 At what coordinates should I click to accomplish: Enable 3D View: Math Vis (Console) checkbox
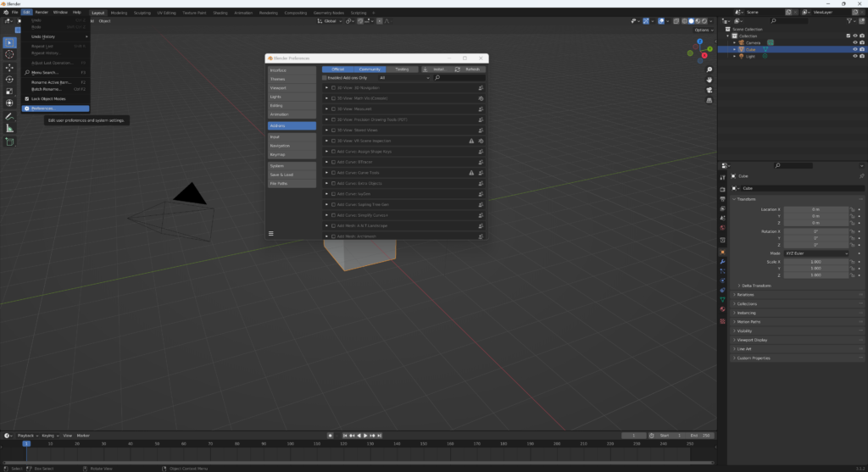click(x=333, y=98)
